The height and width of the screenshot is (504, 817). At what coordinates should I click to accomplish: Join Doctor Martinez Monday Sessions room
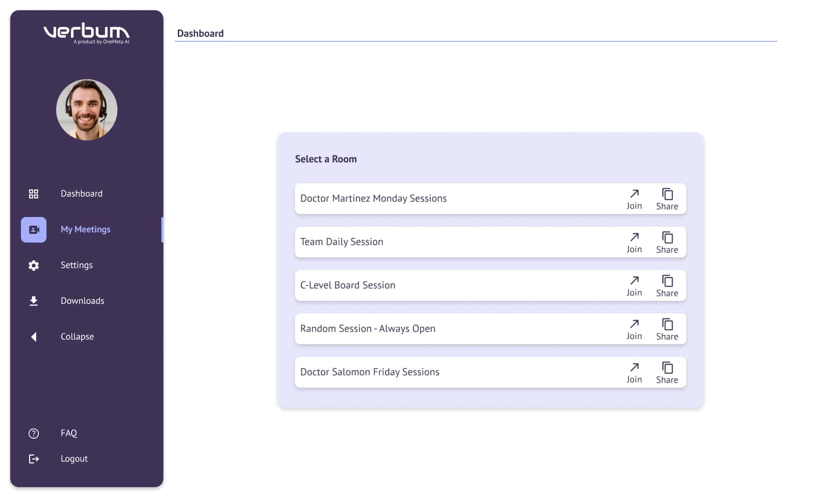click(634, 199)
